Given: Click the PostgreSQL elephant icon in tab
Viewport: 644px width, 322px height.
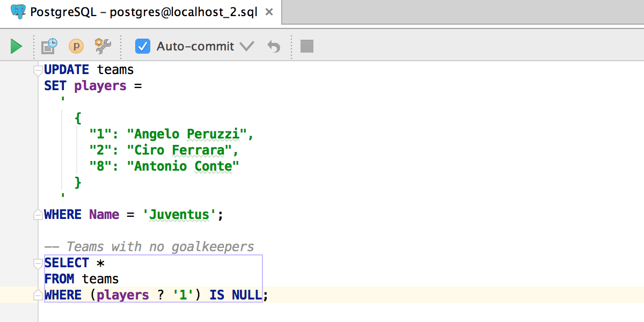Looking at the screenshot, I should tap(18, 12).
